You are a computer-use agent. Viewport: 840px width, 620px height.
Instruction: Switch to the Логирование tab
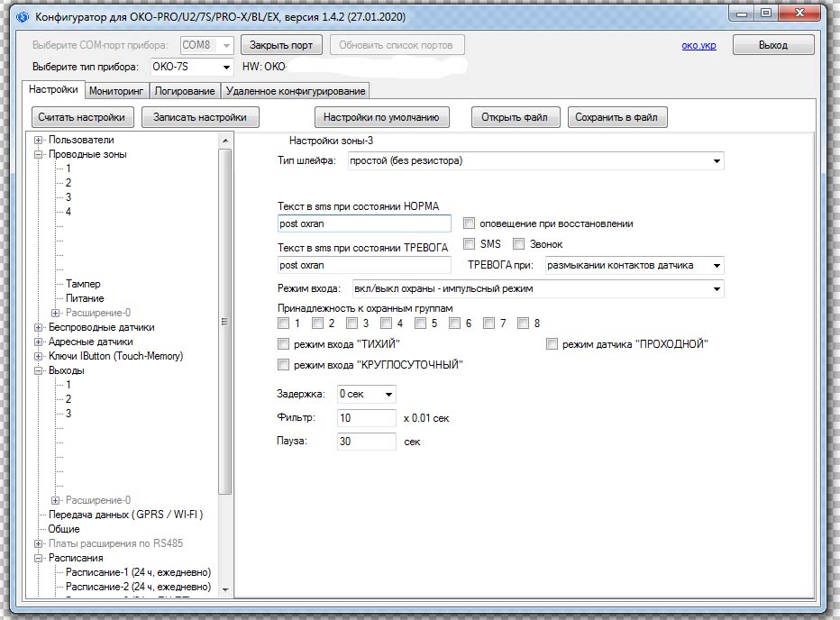point(184,90)
